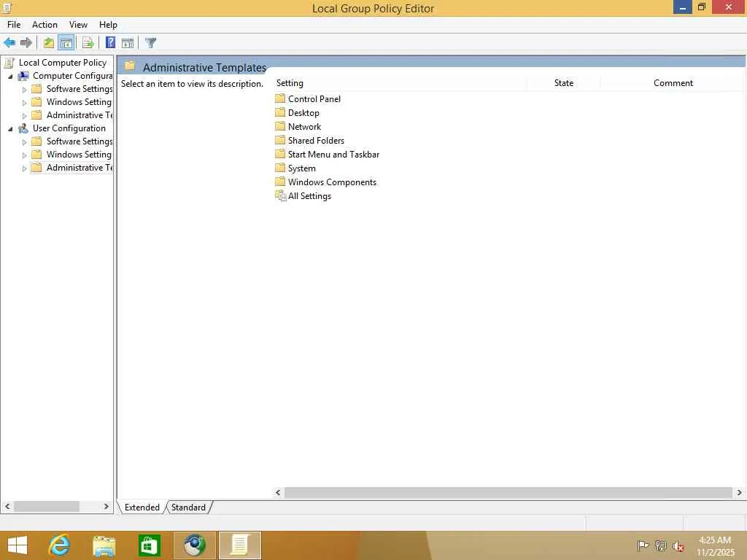Open File Explorer from the taskbar

tap(104, 545)
